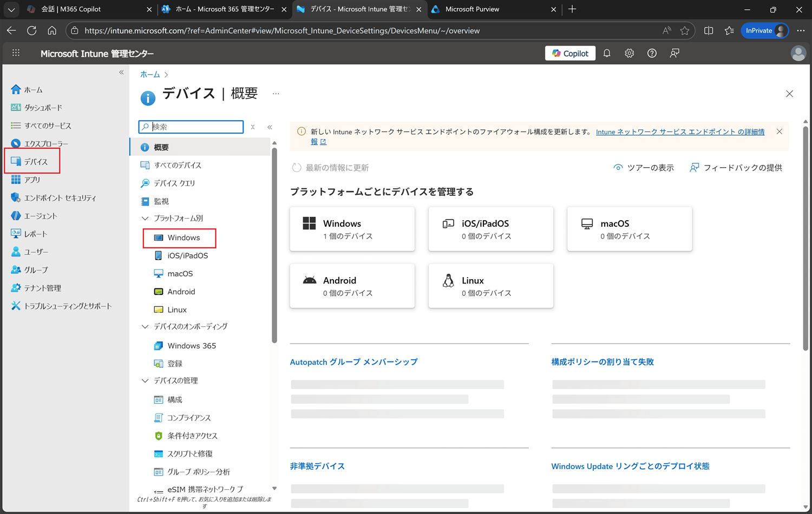
Task: Open 構成ポリシーの割り当て失敗 link
Action: click(x=603, y=362)
